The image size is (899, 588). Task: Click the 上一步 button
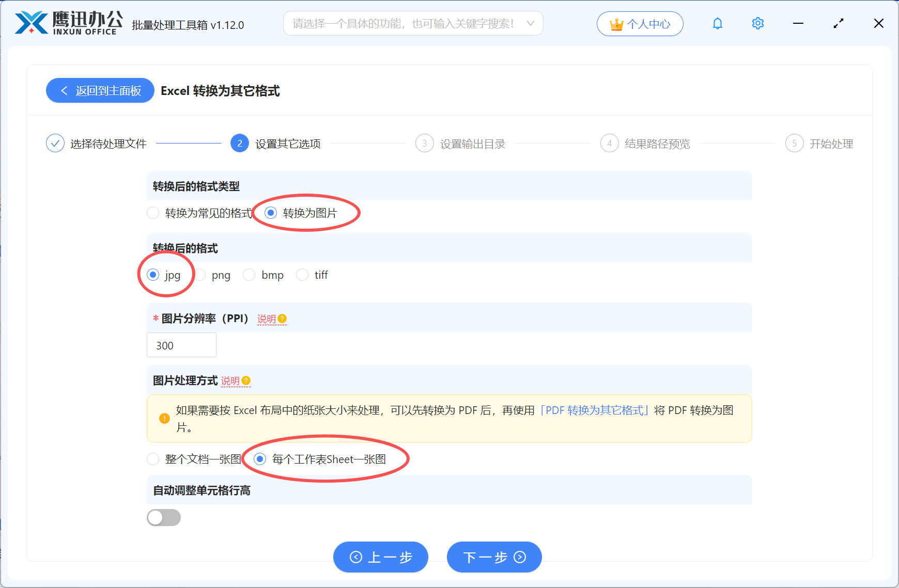point(381,557)
